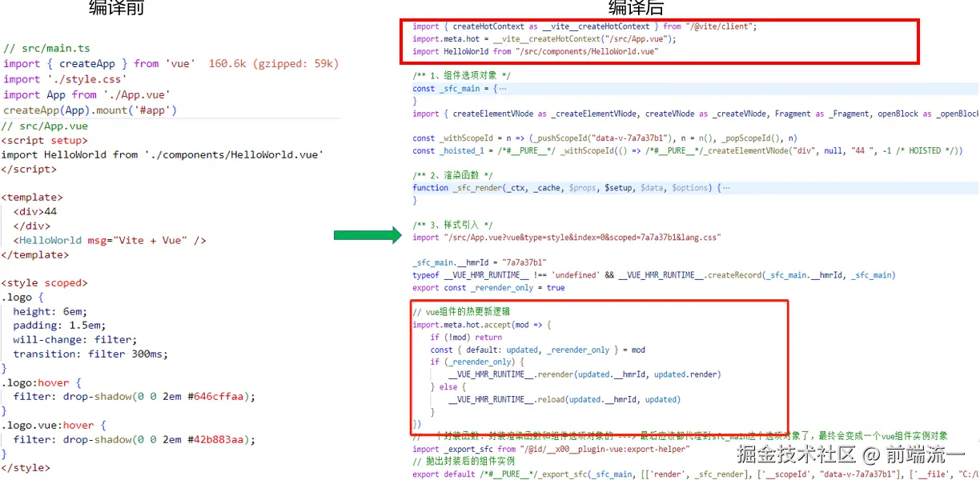This screenshot has height=480, width=980.
Task: Click the <style scoped> tag
Action: [45, 283]
